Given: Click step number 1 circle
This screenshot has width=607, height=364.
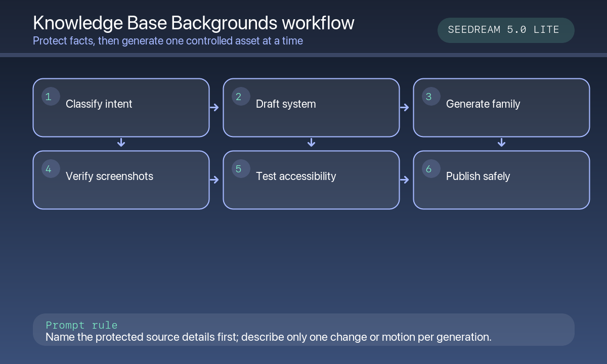Looking at the screenshot, I should point(51,97).
